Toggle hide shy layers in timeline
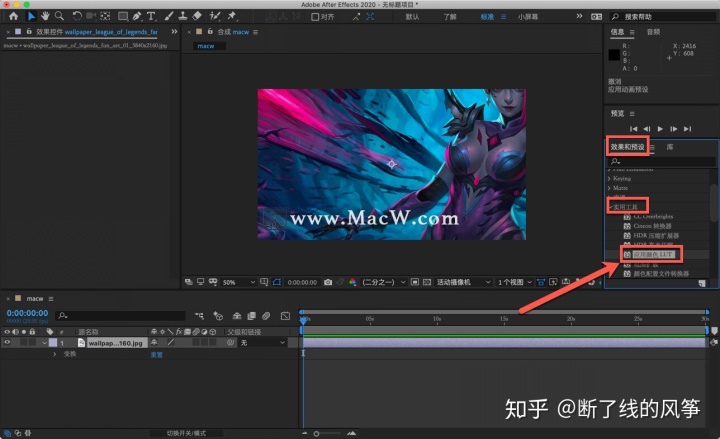The height and width of the screenshot is (439, 720). coord(237,316)
